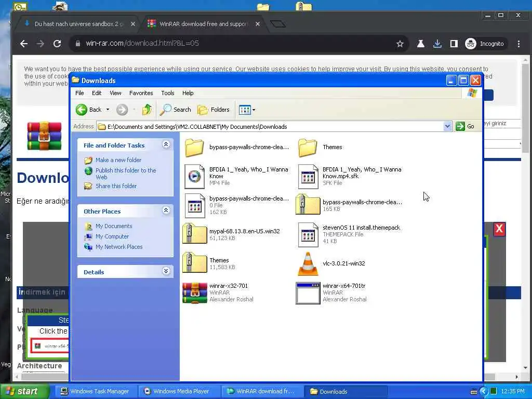
Task: Open the View menu
Action: pyautogui.click(x=115, y=93)
